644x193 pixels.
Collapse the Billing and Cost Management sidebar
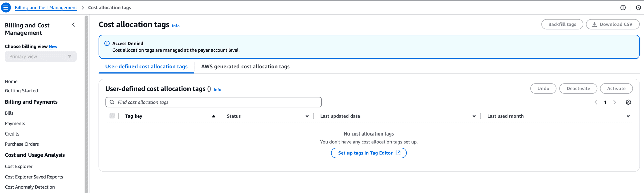coord(73,25)
